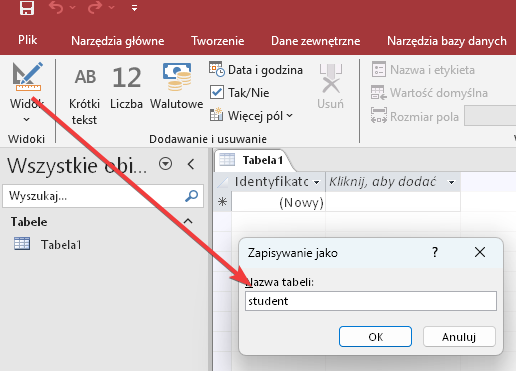This screenshot has height=371, width=516.
Task: Add a Liczba number field
Action: tap(126, 88)
